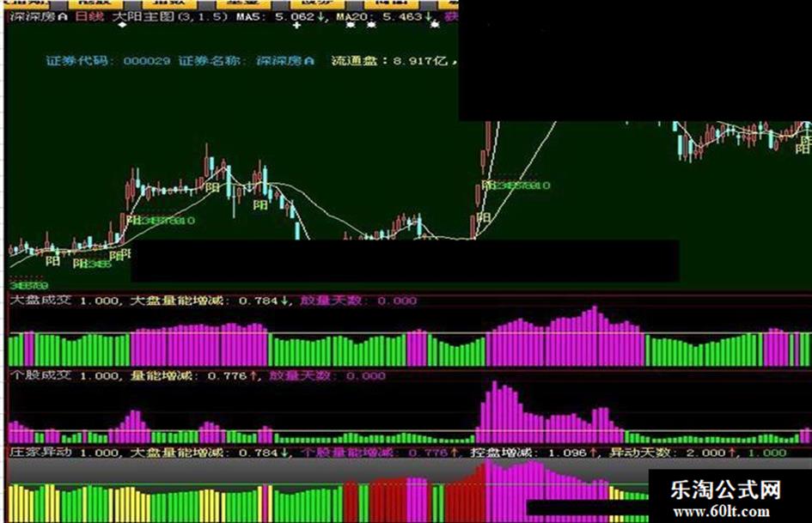Click 放量天数: 0.000 in 个股成交 panel
Viewport: 812px width, 523px height.
coord(327,375)
